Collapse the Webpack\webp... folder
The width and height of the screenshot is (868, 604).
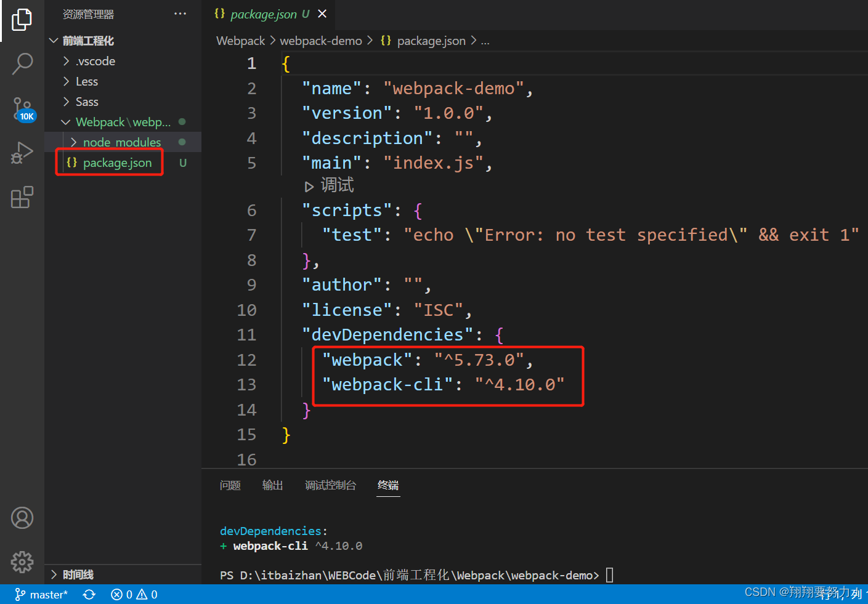pos(66,122)
